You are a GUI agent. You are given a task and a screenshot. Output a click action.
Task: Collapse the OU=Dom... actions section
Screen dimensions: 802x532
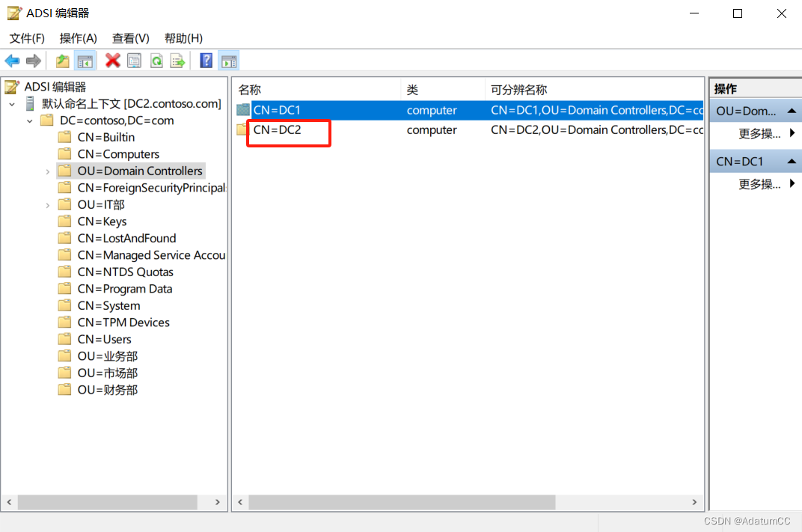(x=792, y=111)
